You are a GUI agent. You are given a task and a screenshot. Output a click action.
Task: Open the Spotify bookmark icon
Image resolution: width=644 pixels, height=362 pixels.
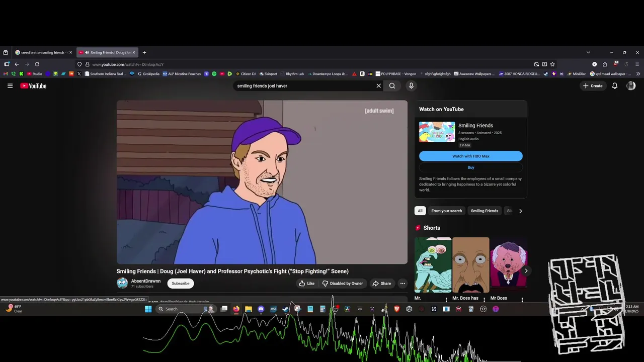pyautogui.click(x=214, y=74)
